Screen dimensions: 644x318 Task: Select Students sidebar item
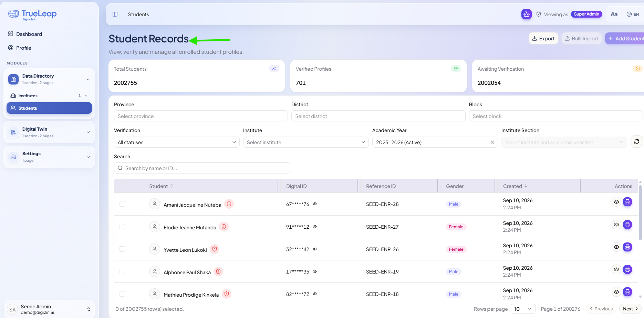pos(49,108)
